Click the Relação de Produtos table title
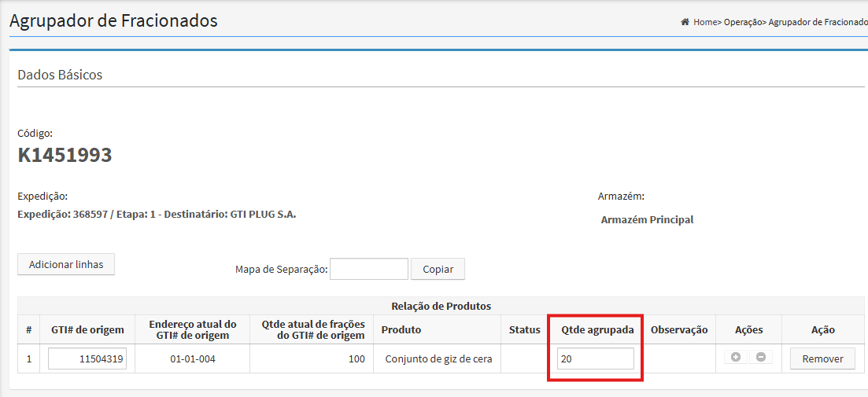 coord(441,306)
